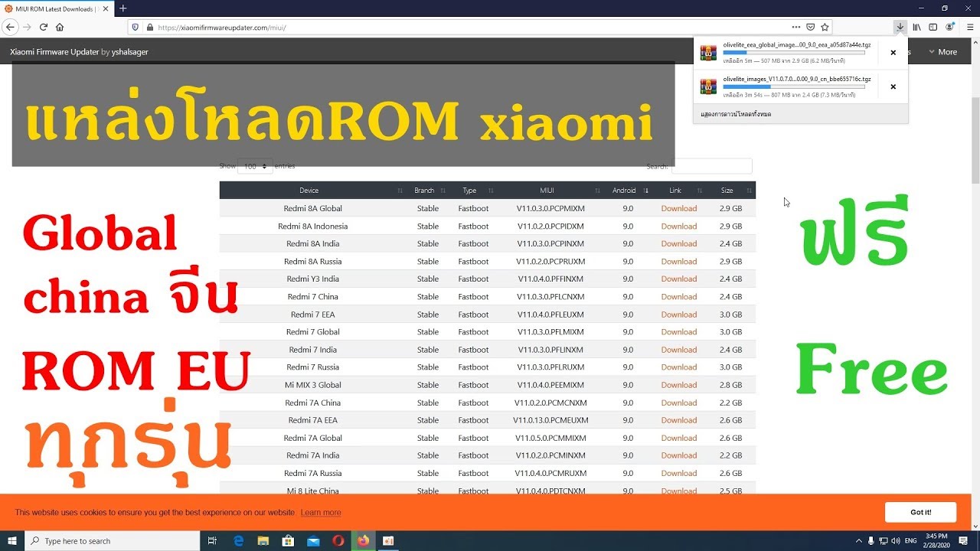Sort table by Android column
This screenshot has height=551, width=980.
(627, 190)
